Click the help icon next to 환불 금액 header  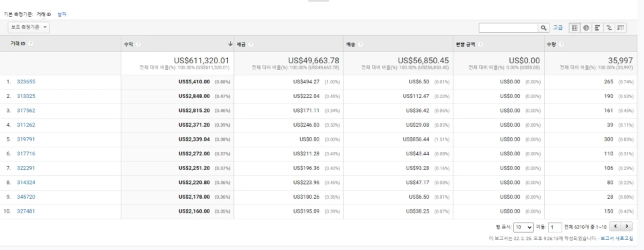pyautogui.click(x=480, y=45)
